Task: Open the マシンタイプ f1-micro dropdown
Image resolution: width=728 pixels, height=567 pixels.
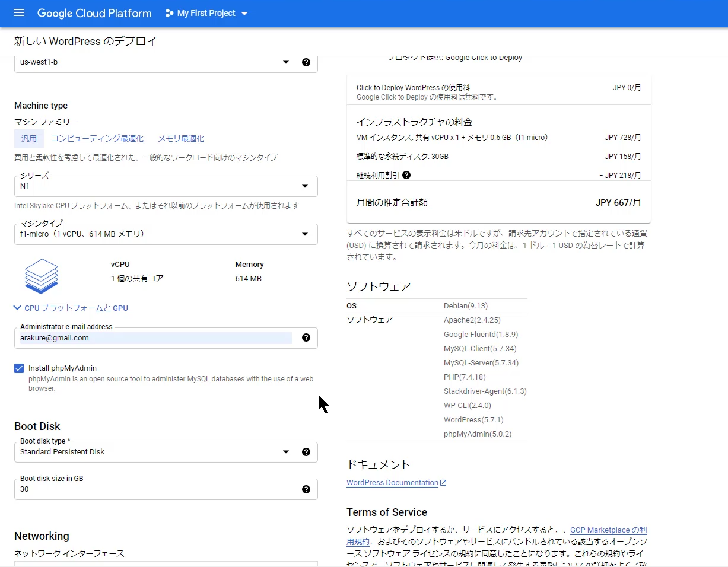Action: [x=304, y=234]
